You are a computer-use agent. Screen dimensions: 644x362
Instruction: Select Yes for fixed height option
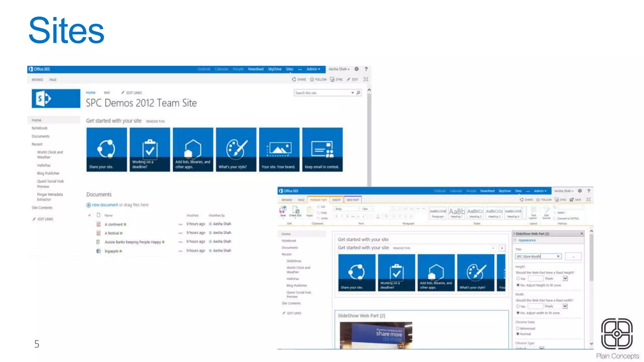[518, 279]
